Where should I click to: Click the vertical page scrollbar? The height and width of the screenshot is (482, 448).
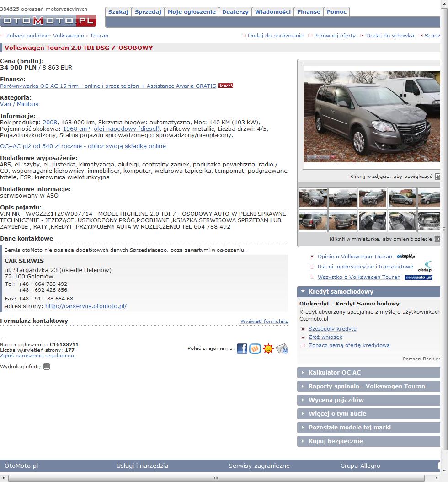[x=444, y=229]
